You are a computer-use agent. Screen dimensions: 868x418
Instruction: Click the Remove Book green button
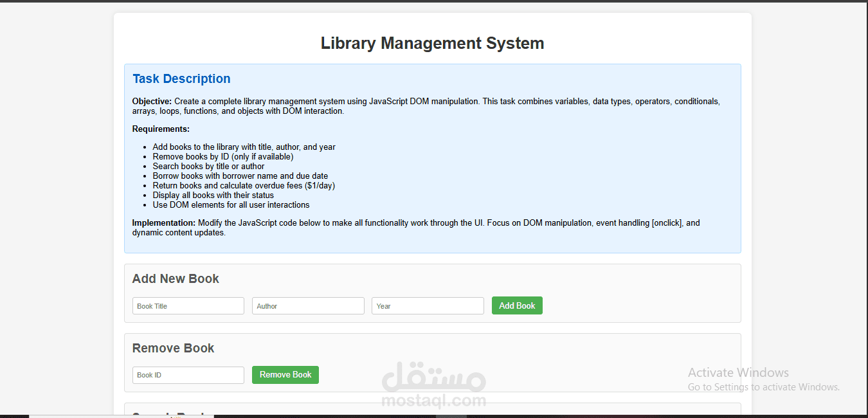tap(285, 374)
